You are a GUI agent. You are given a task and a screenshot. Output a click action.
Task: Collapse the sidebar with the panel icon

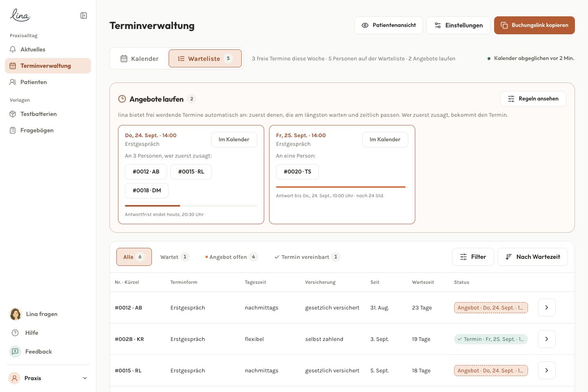pyautogui.click(x=84, y=16)
